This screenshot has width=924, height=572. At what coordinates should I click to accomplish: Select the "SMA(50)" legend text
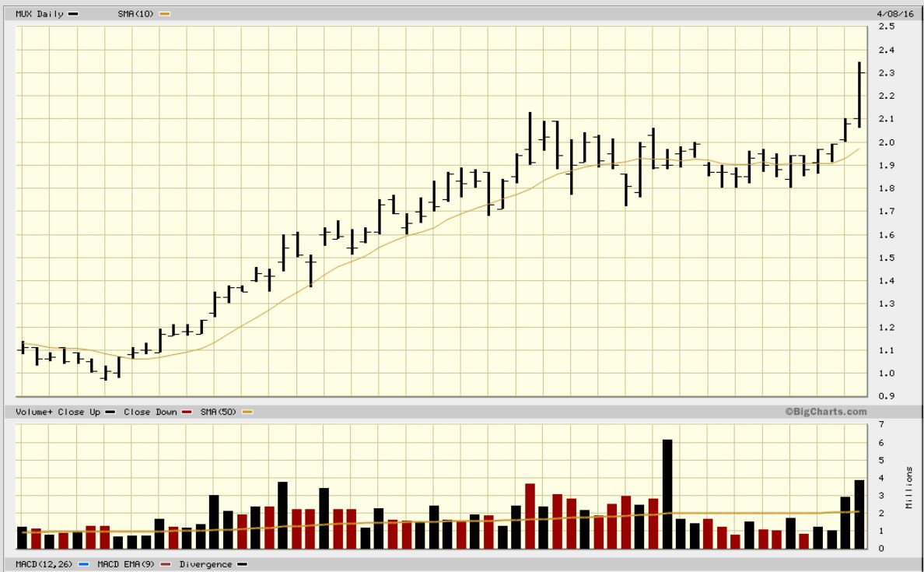tap(218, 412)
